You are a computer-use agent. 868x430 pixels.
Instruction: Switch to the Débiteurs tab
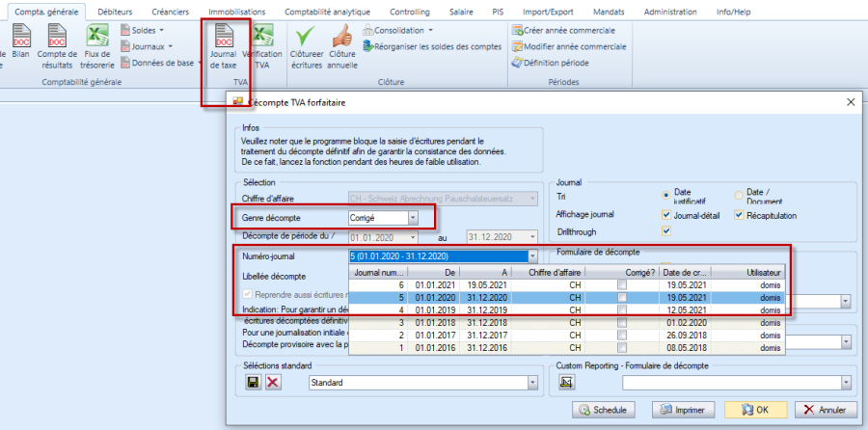(114, 12)
